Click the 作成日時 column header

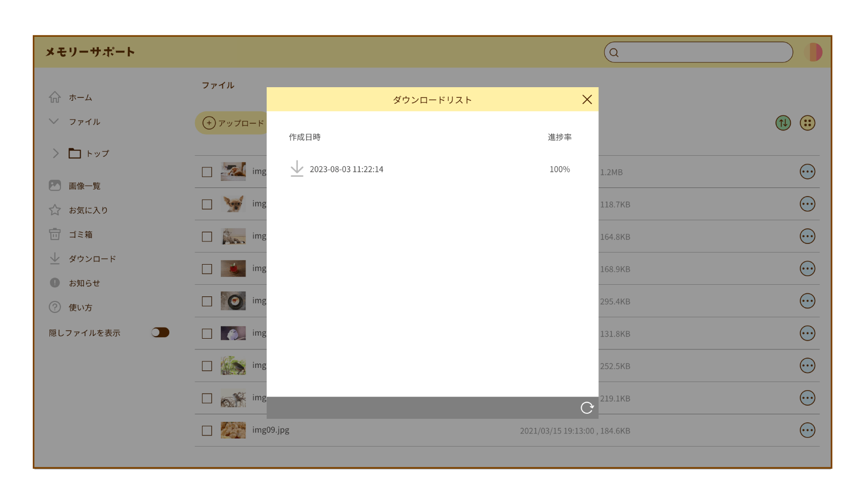tap(304, 137)
